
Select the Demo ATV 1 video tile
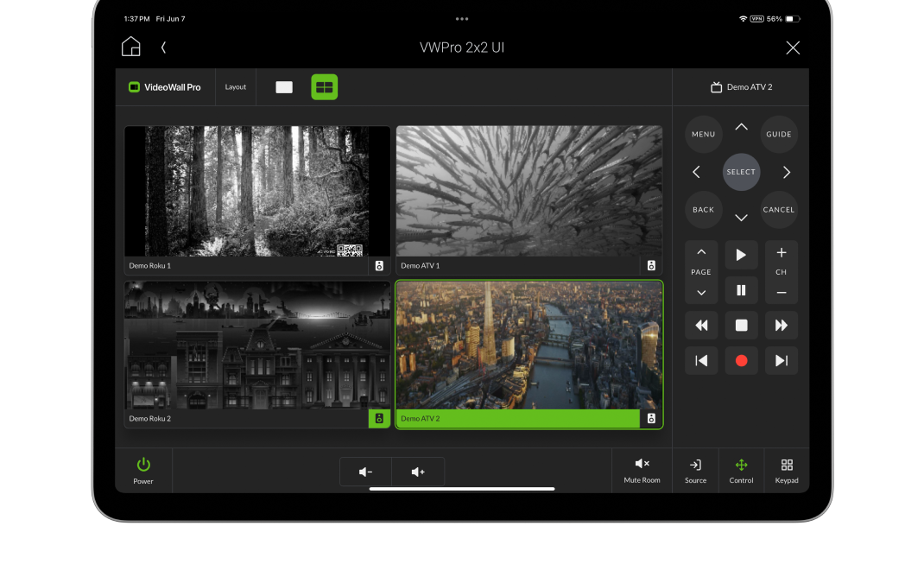pyautogui.click(x=528, y=192)
